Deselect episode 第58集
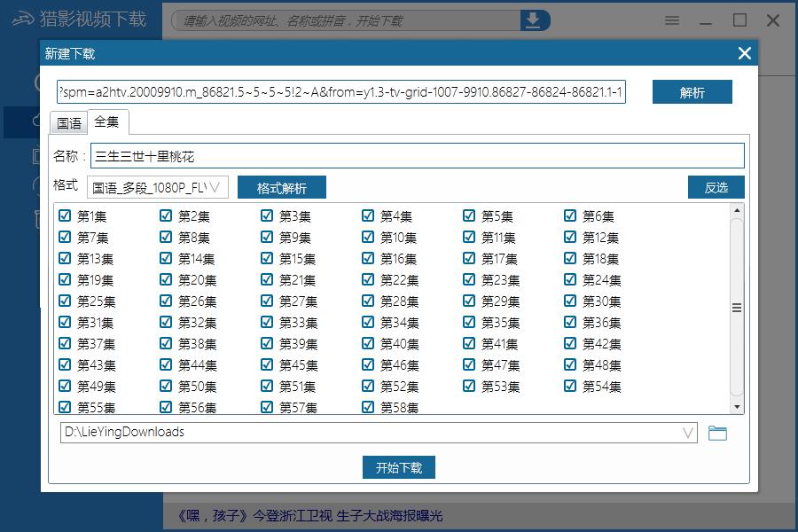The width and height of the screenshot is (798, 532). [x=367, y=406]
